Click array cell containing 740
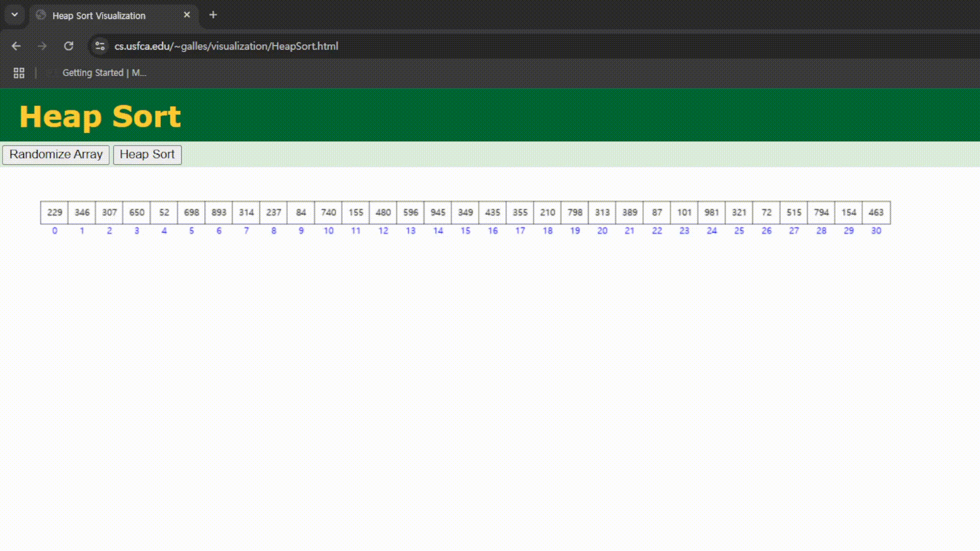 (328, 213)
